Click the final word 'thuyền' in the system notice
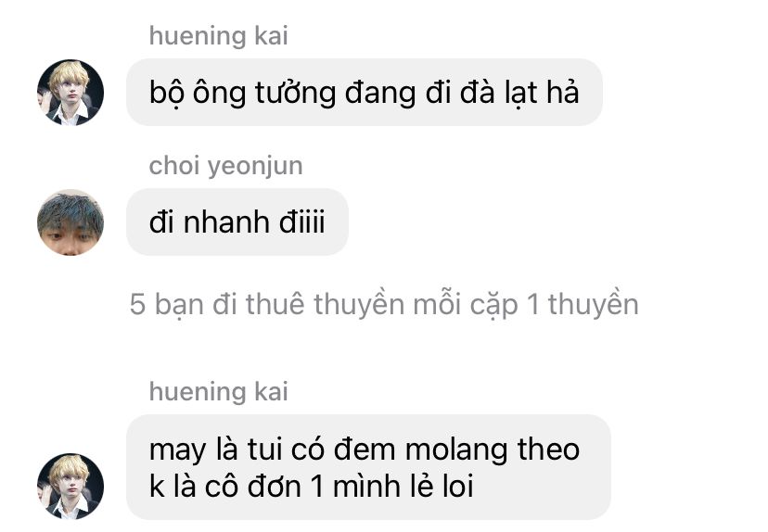The image size is (768, 532). tap(593, 304)
